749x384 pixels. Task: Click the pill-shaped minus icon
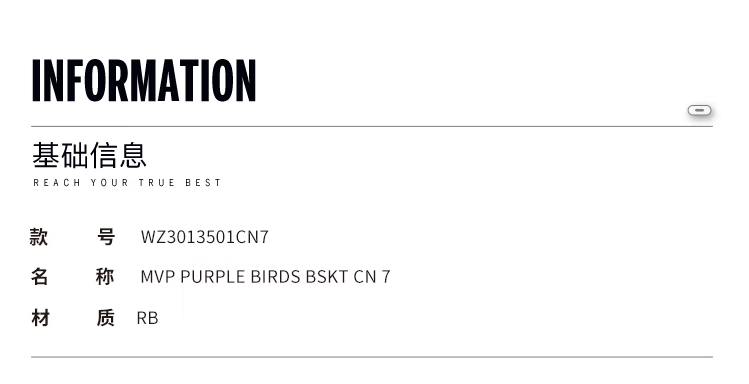point(699,110)
